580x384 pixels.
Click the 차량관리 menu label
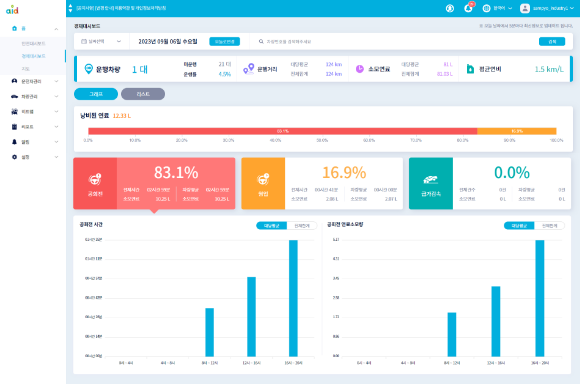tap(29, 97)
